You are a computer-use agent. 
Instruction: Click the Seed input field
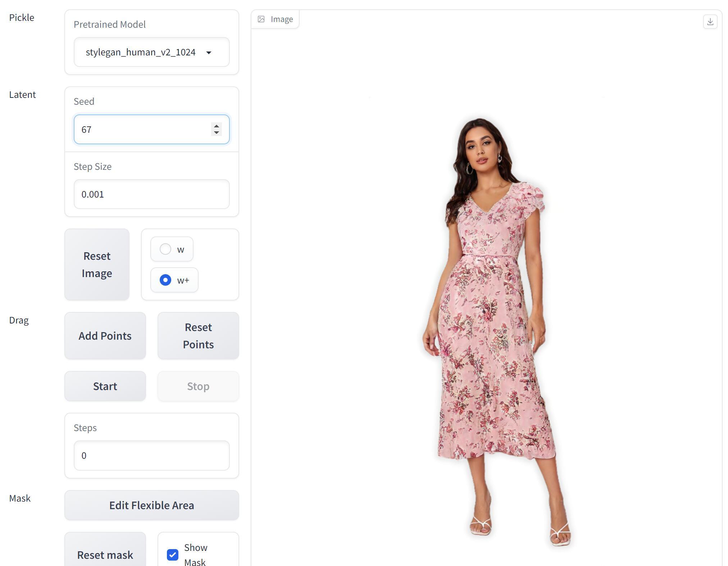tap(151, 130)
